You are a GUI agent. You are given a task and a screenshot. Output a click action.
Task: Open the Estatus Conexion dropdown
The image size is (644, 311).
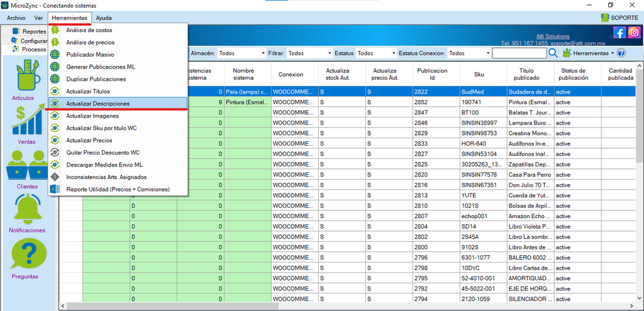[469, 53]
